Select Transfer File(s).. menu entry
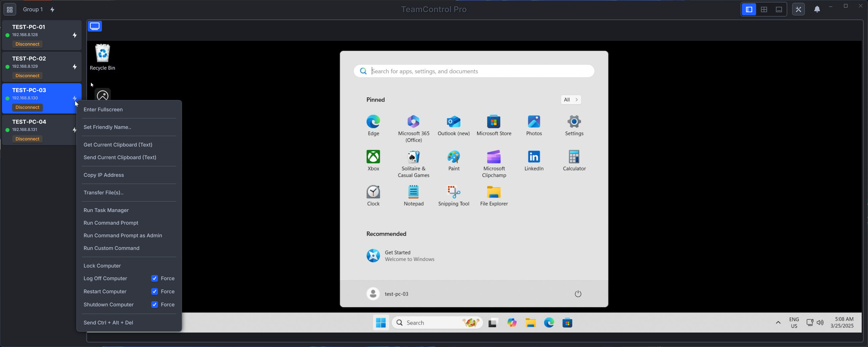 tap(129, 193)
